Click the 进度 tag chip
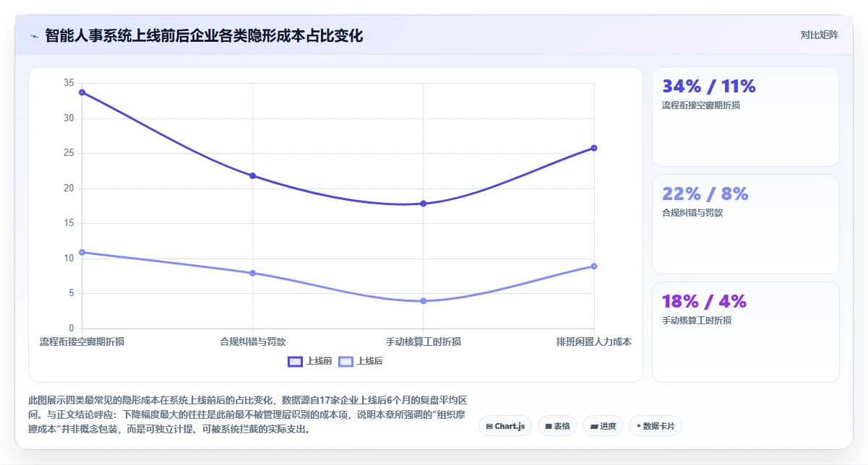Screen dimensions: 868x465 [603, 426]
